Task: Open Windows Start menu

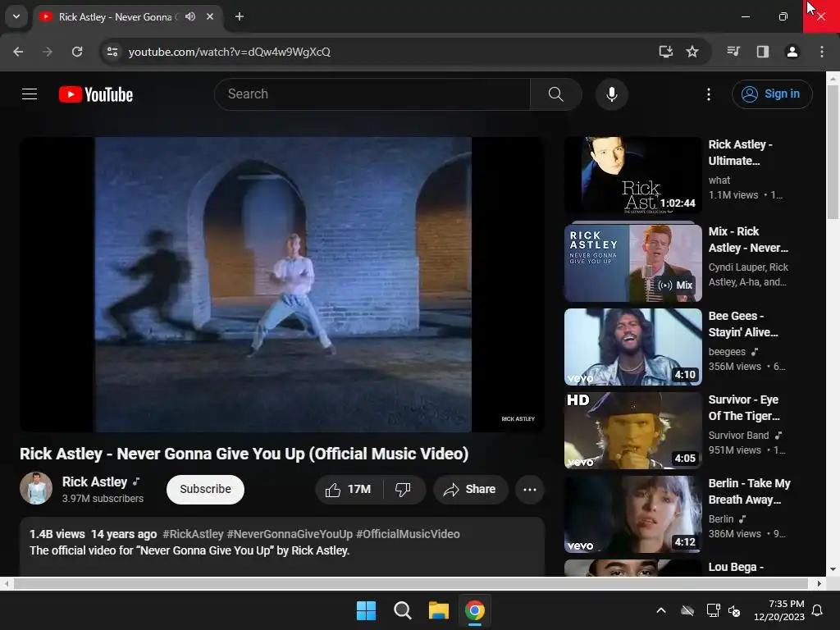Action: [366, 610]
